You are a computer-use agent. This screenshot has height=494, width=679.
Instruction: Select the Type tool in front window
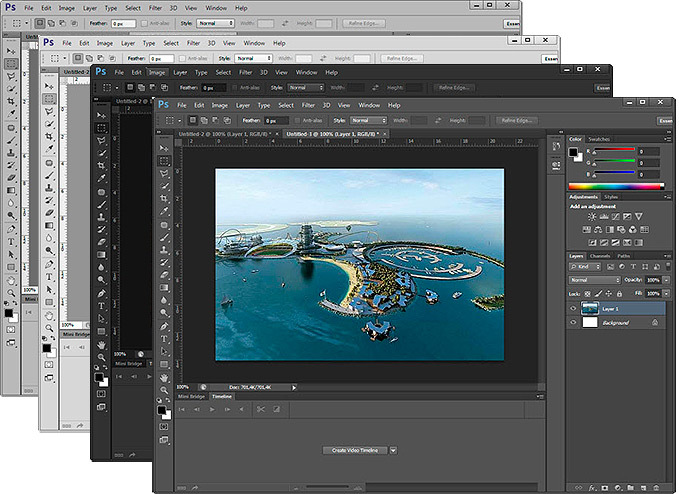(x=164, y=339)
